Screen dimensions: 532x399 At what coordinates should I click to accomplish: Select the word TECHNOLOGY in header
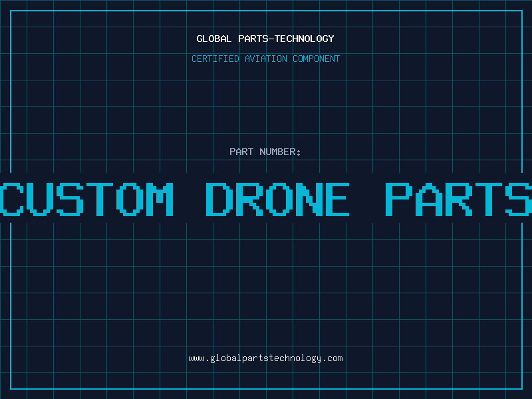(x=305, y=39)
